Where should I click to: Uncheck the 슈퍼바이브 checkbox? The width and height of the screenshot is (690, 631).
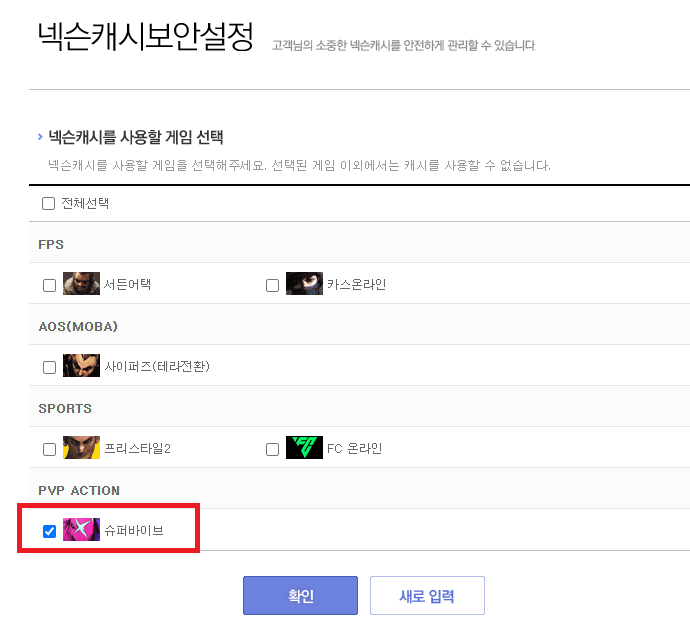click(x=49, y=531)
